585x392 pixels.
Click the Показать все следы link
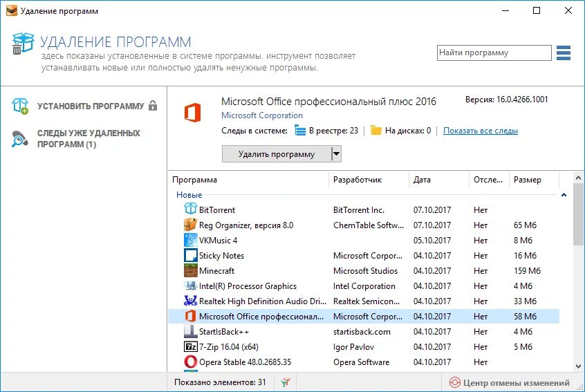coord(480,131)
